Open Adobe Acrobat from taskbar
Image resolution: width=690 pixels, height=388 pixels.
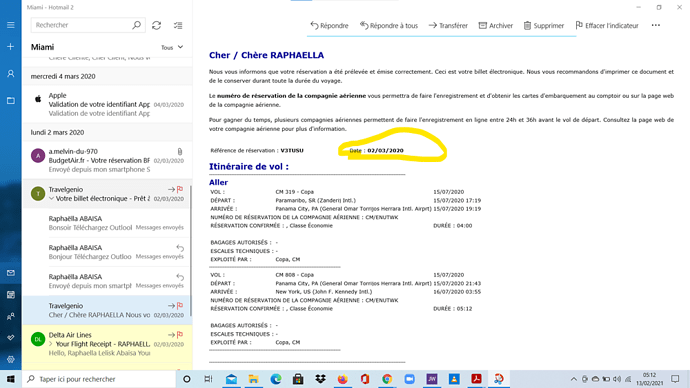(x=476, y=379)
